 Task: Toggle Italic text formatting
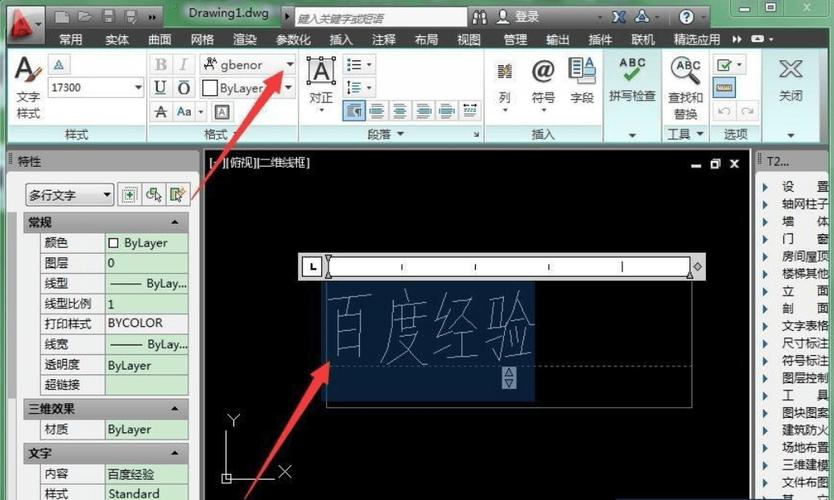coord(184,65)
